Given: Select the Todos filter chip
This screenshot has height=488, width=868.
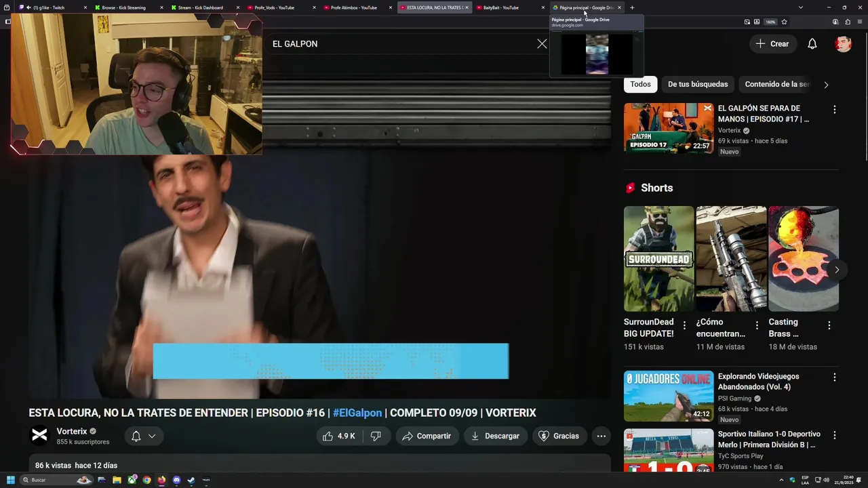Looking at the screenshot, I should coord(640,84).
